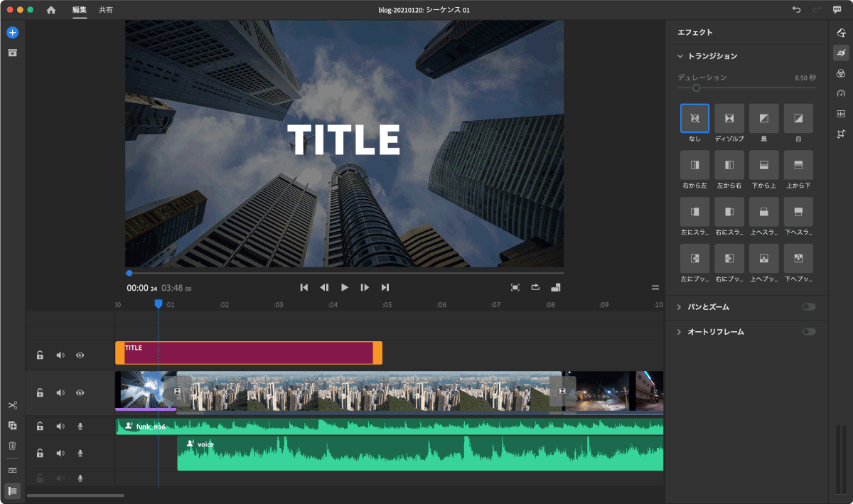Turn on the オートリフレーム toggle
The height and width of the screenshot is (504, 853).
tap(809, 332)
